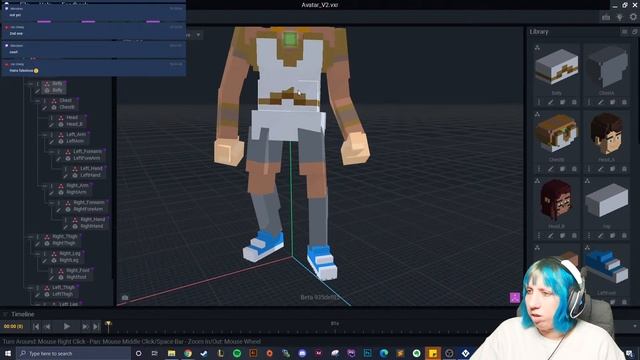Open the settings gear at top right
Screen dimensions: 640x360
coord(633,17)
